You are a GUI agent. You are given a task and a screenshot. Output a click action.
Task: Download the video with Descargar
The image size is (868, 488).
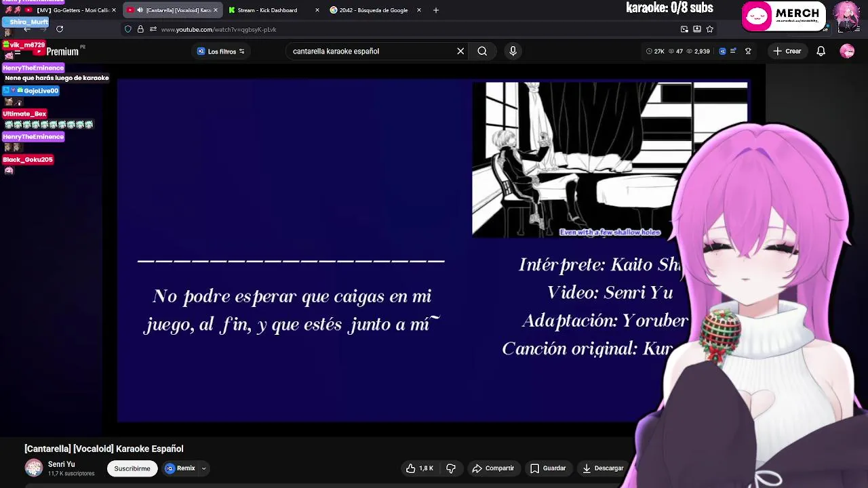point(603,468)
